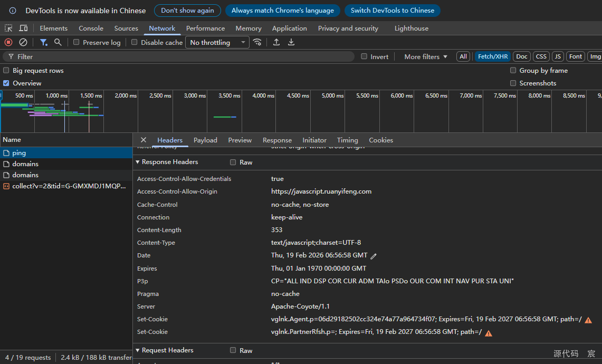The height and width of the screenshot is (364, 602).
Task: View the Response tab
Action: pos(277,140)
